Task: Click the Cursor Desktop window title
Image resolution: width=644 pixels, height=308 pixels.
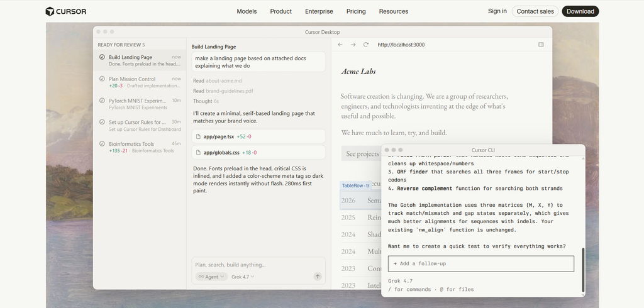Action: [323, 32]
